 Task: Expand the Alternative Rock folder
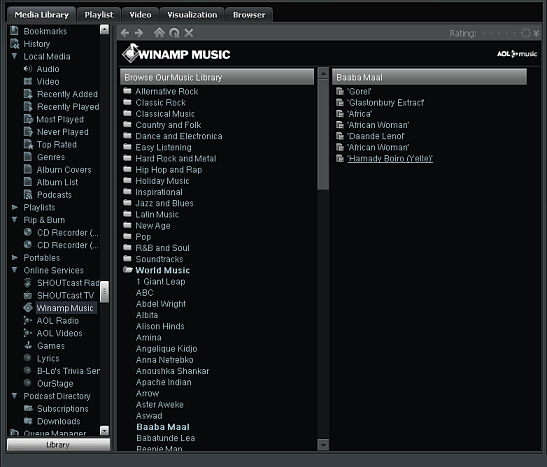127,91
